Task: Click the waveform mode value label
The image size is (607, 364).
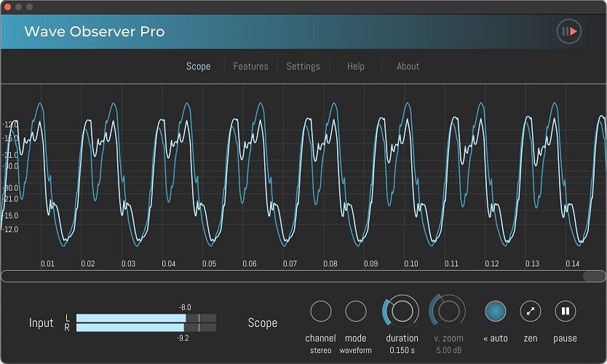Action: pos(355,350)
